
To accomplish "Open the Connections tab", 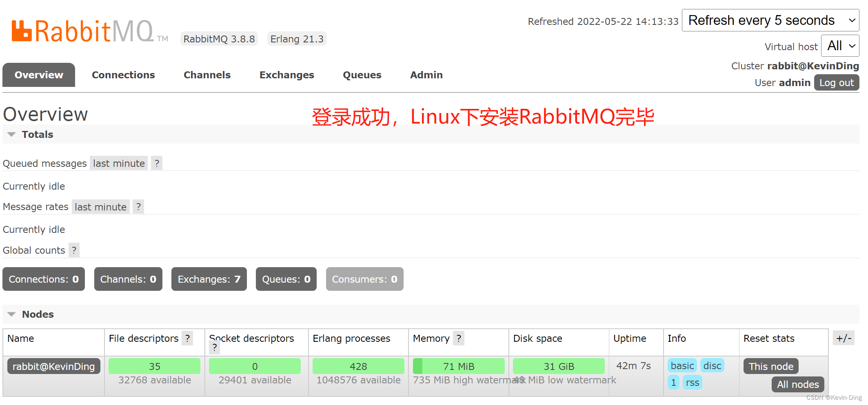I will click(x=123, y=75).
